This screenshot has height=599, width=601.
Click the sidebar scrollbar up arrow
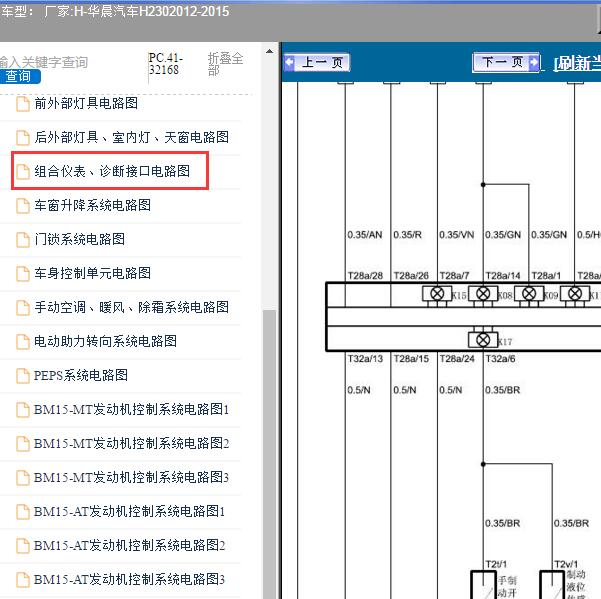pyautogui.click(x=269, y=51)
